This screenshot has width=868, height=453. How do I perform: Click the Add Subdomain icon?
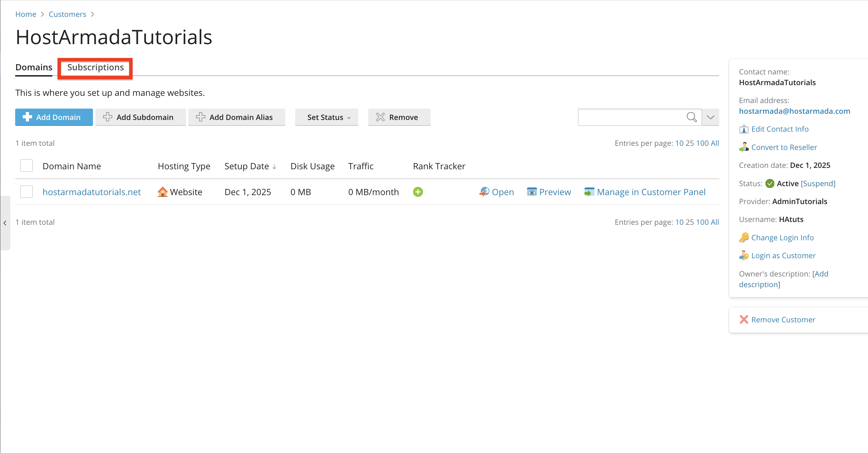pyautogui.click(x=107, y=117)
